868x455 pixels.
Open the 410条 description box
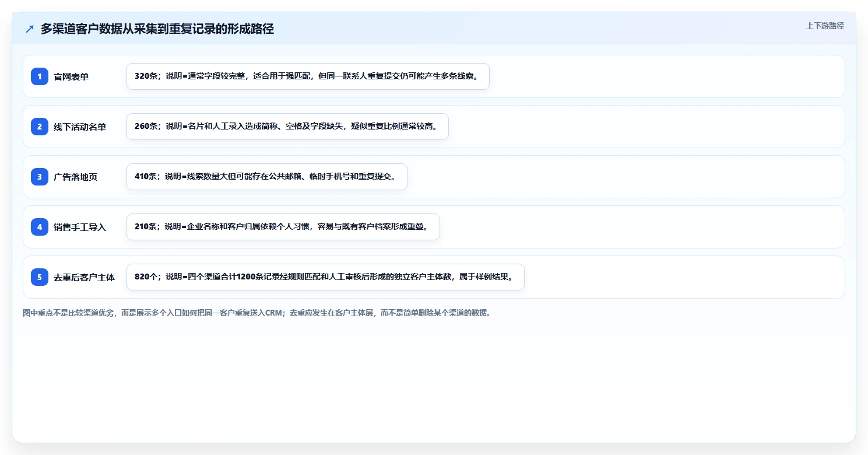[266, 177]
